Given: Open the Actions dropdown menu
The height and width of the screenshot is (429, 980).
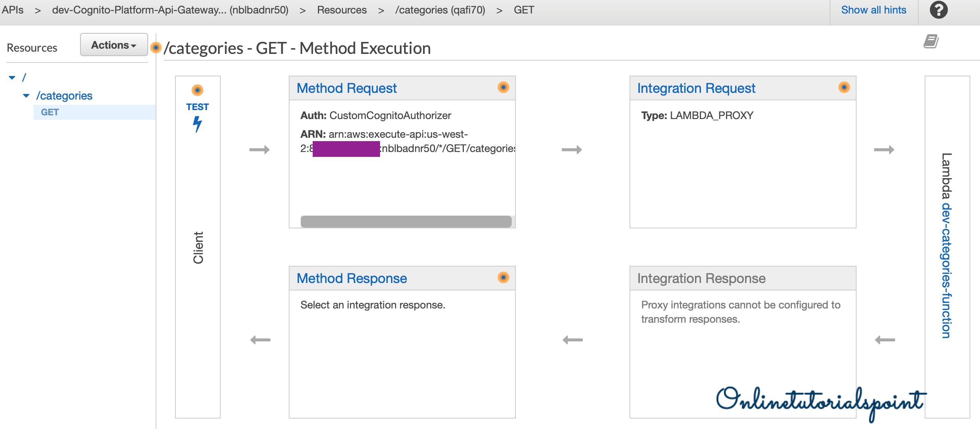Looking at the screenshot, I should [114, 45].
